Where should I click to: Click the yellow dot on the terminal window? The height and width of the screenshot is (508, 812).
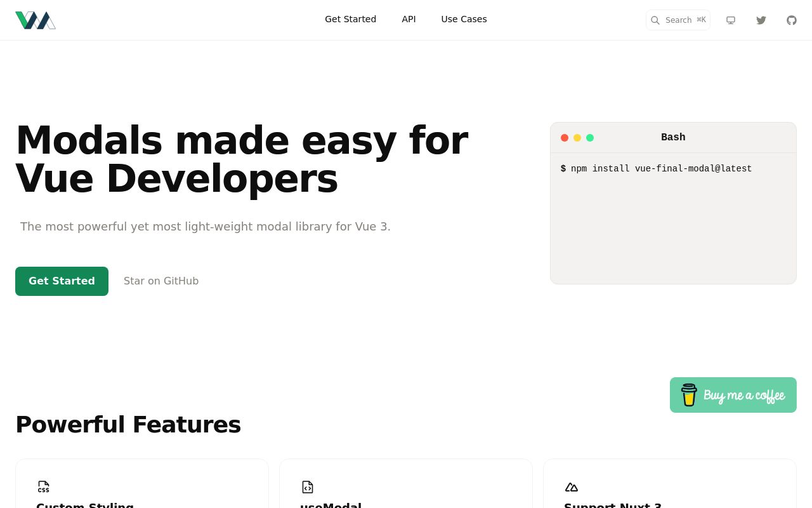(x=577, y=137)
